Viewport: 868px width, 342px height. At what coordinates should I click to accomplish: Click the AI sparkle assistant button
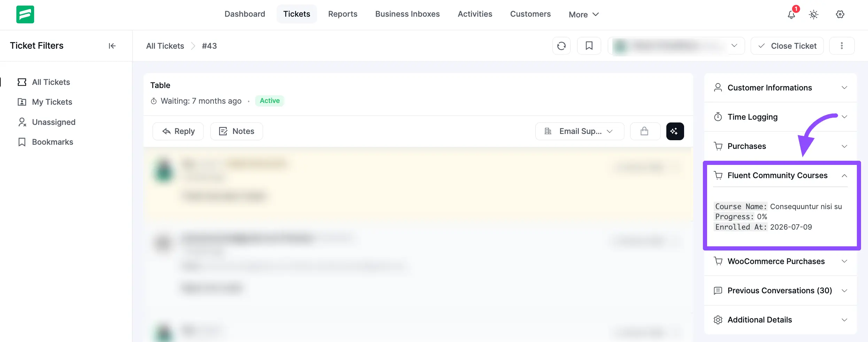pyautogui.click(x=675, y=131)
